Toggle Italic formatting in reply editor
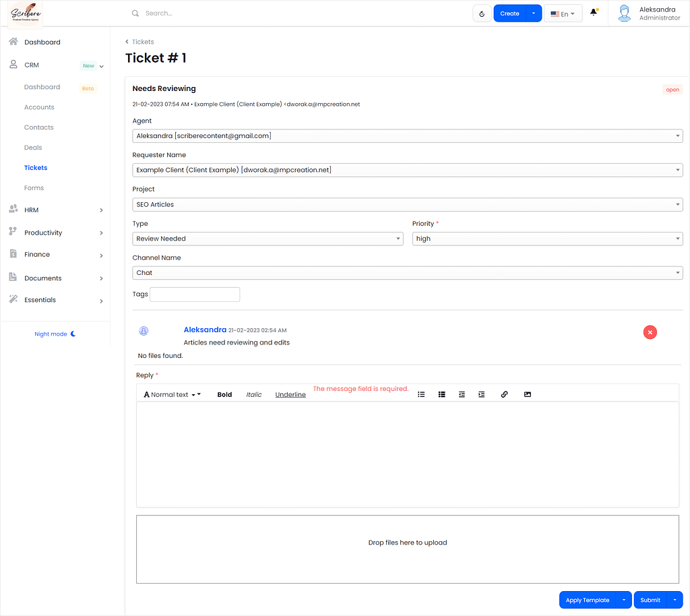Viewport: 690px width, 616px height. 254,395
